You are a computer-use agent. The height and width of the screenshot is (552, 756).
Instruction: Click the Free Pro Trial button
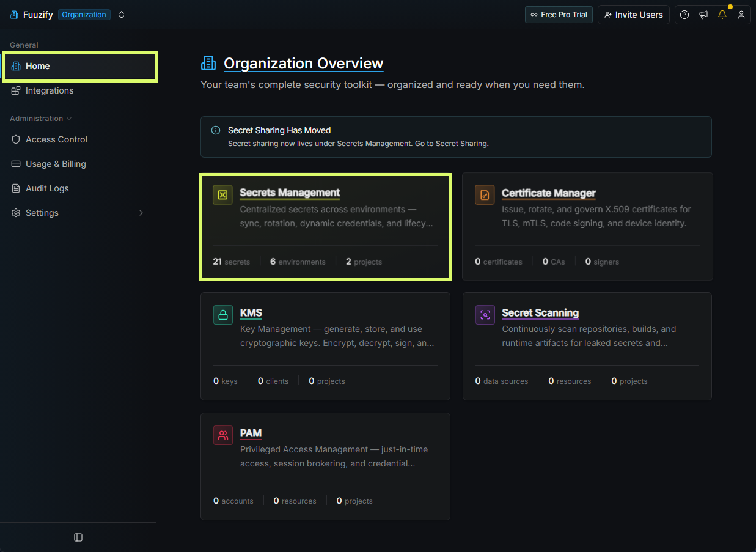click(x=559, y=15)
